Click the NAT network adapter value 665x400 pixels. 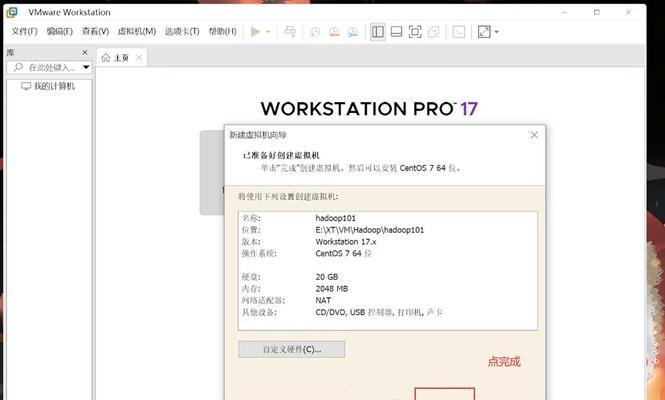point(323,300)
